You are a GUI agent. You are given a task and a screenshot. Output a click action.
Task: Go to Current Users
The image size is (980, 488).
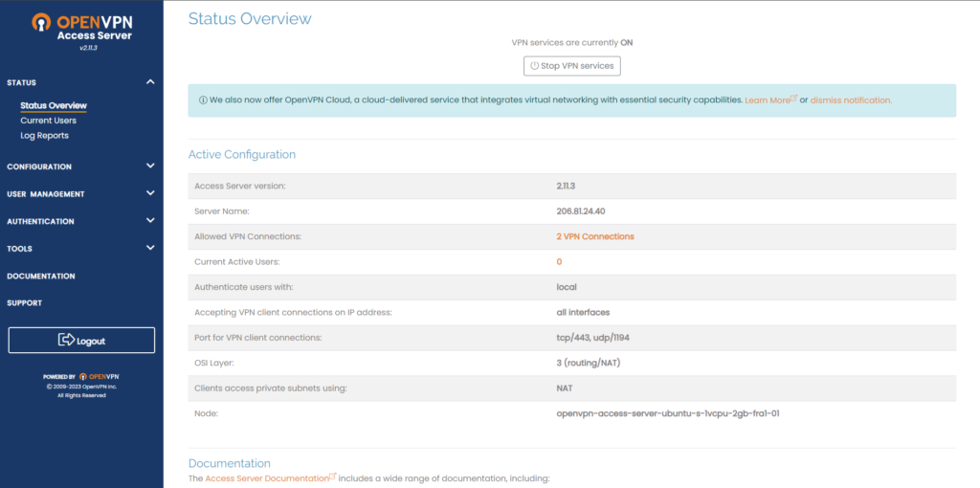coord(48,121)
